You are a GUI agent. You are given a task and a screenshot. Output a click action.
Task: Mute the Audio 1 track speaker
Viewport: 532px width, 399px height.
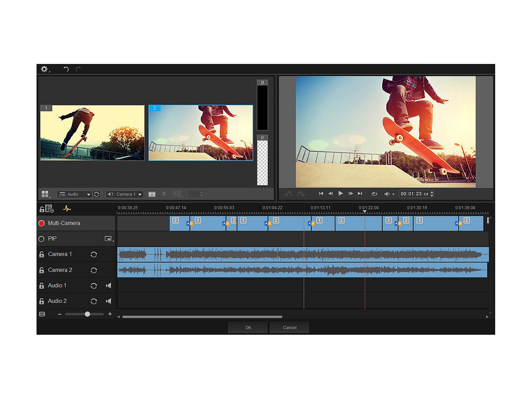coord(109,285)
